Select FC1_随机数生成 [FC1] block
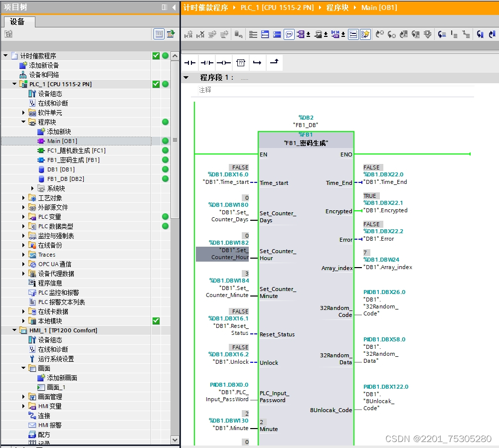The image size is (499, 448). coord(76,150)
